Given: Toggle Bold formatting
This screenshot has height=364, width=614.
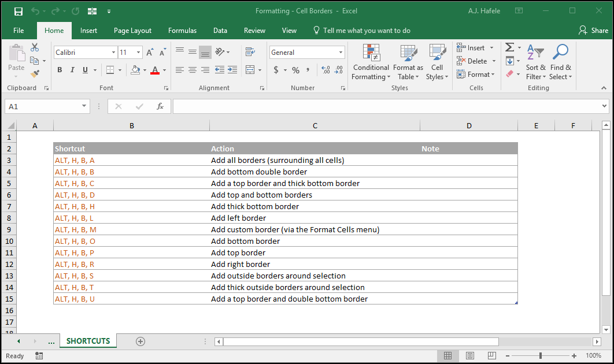Looking at the screenshot, I should coord(60,70).
